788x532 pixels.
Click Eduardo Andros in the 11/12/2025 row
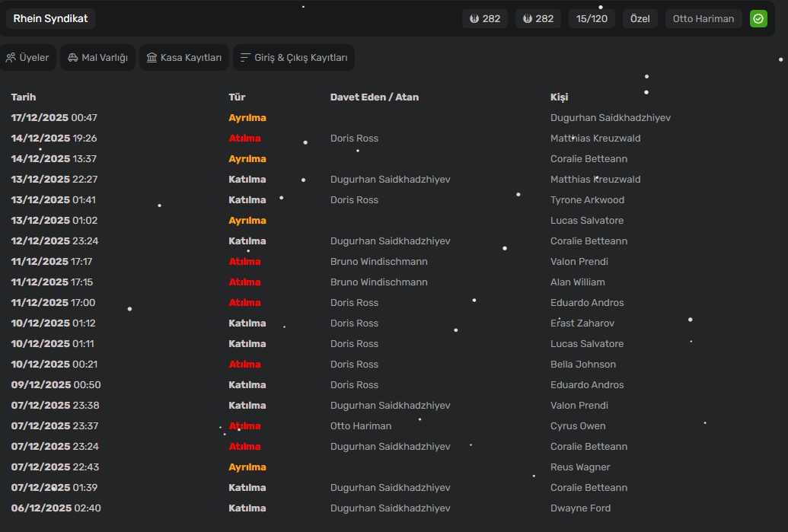pos(587,303)
